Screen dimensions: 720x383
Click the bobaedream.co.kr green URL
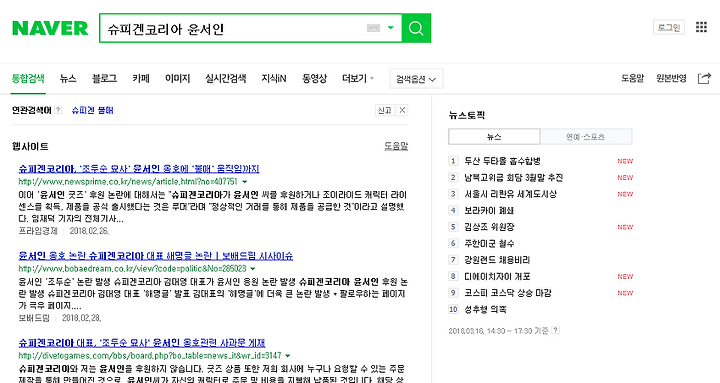[x=132, y=269]
